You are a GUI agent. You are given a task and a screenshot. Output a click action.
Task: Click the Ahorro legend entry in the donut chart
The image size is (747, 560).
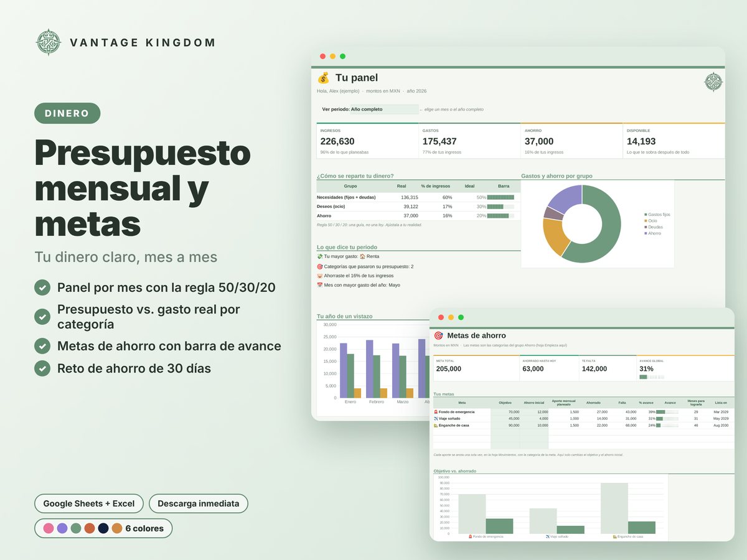(653, 233)
